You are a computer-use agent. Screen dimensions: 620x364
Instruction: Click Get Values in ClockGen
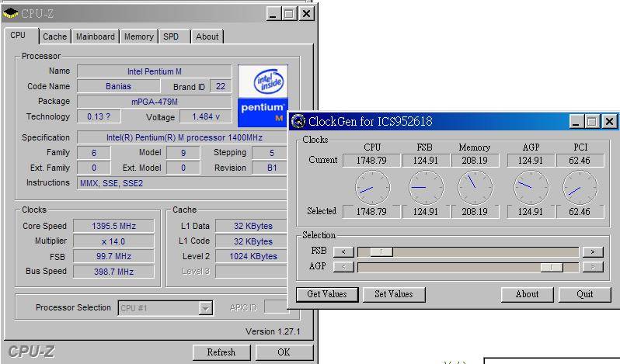[327, 294]
